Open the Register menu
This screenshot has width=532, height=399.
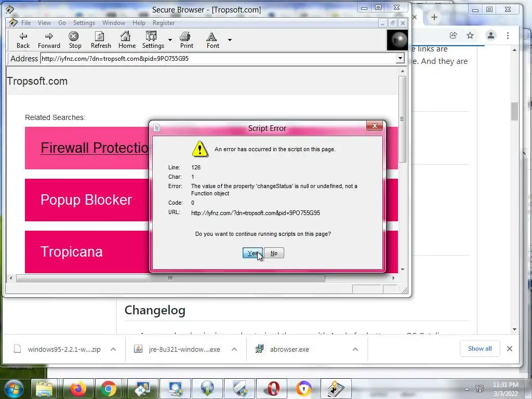164,23
